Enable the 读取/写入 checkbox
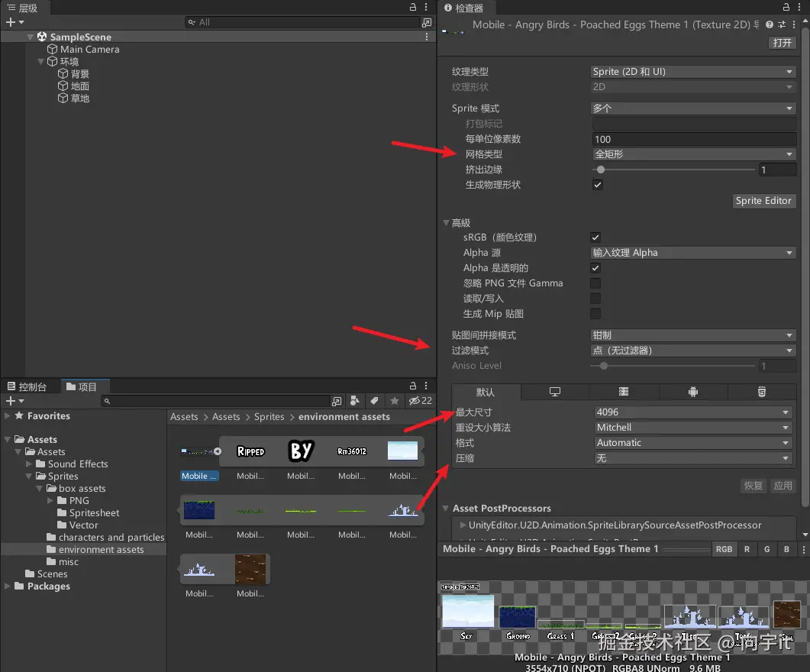This screenshot has width=810, height=672. (x=595, y=299)
